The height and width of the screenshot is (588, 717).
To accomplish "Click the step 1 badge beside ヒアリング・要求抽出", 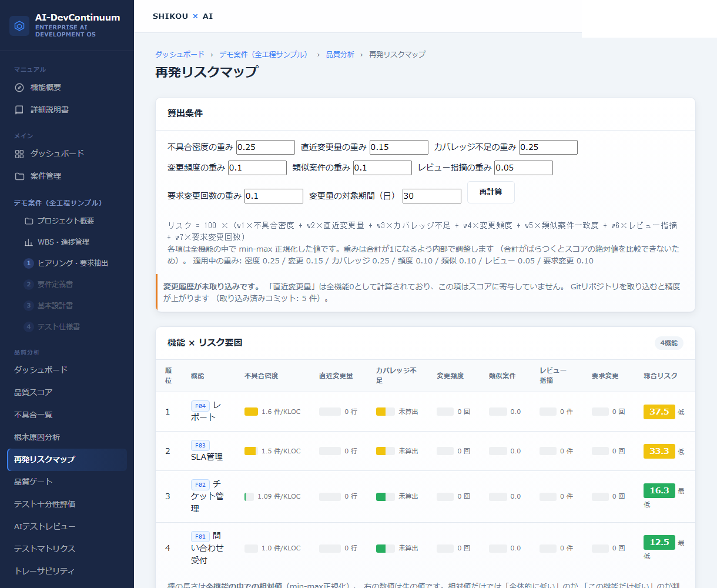I will click(28, 263).
